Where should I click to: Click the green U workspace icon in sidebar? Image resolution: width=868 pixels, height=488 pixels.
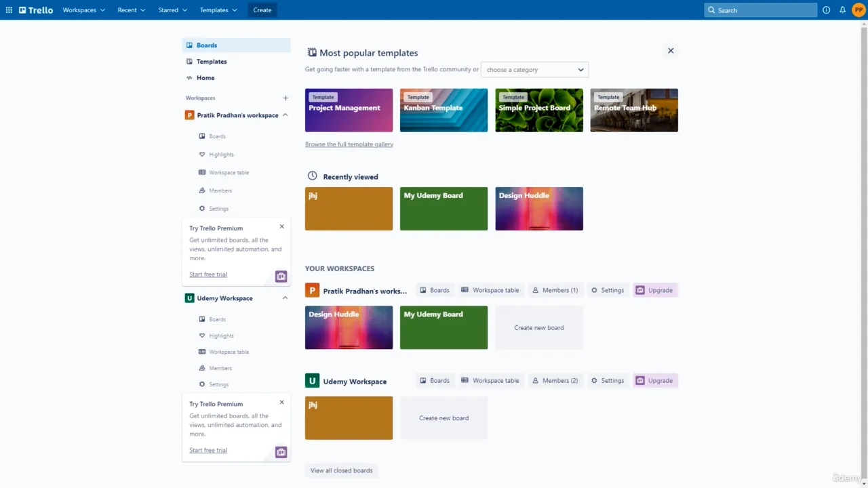point(190,298)
